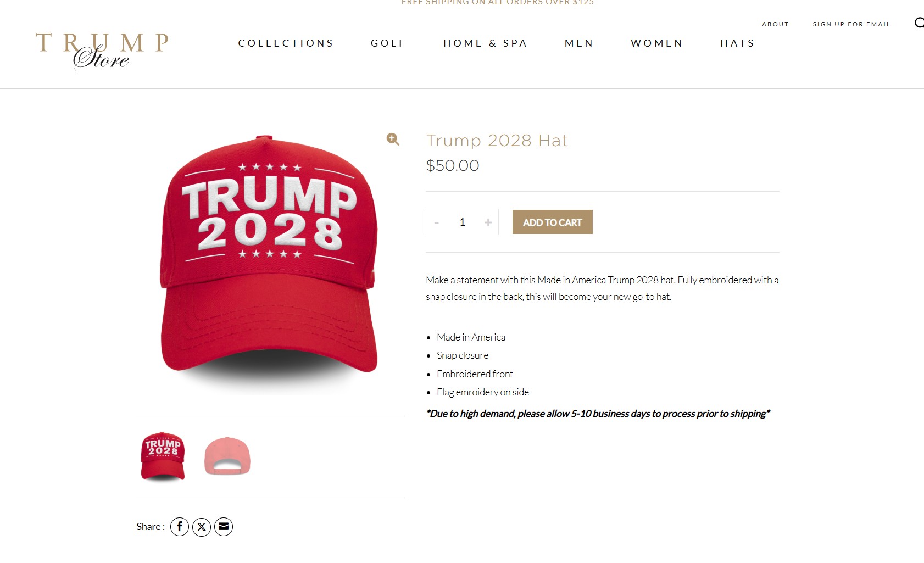Select the back-view hat thumbnail
Screen dimensions: 924x563
pyautogui.click(x=227, y=456)
